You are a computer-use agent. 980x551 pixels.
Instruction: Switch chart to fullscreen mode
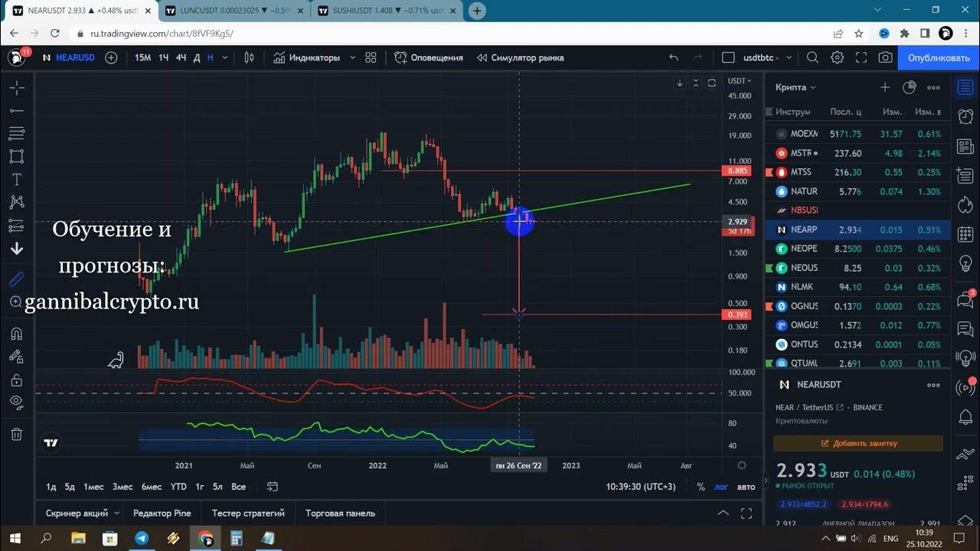pos(861,57)
